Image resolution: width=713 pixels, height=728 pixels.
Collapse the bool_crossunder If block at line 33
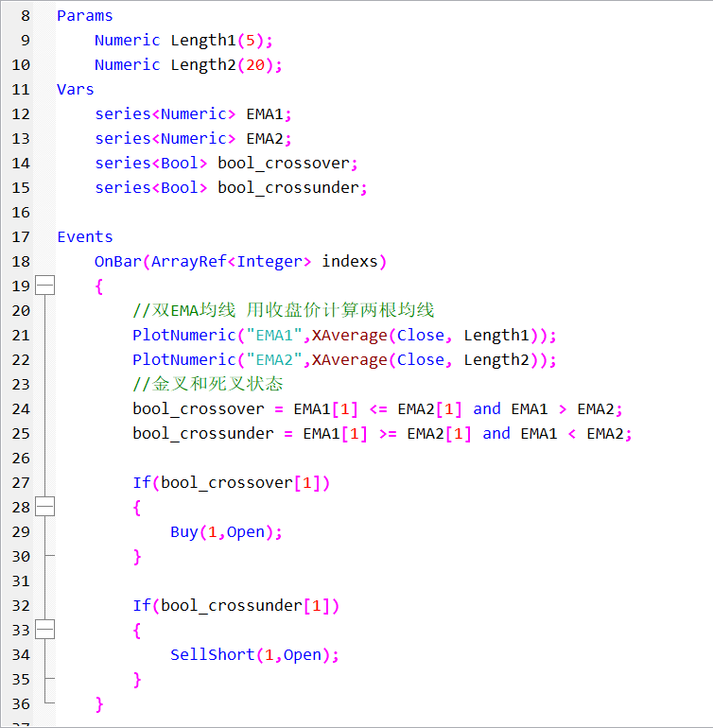pos(44,630)
